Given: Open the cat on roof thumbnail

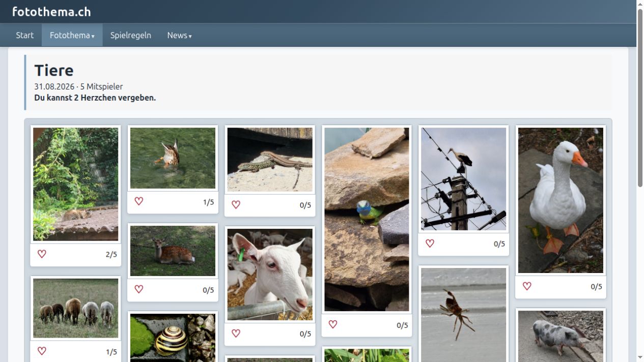Looking at the screenshot, I should (x=76, y=184).
